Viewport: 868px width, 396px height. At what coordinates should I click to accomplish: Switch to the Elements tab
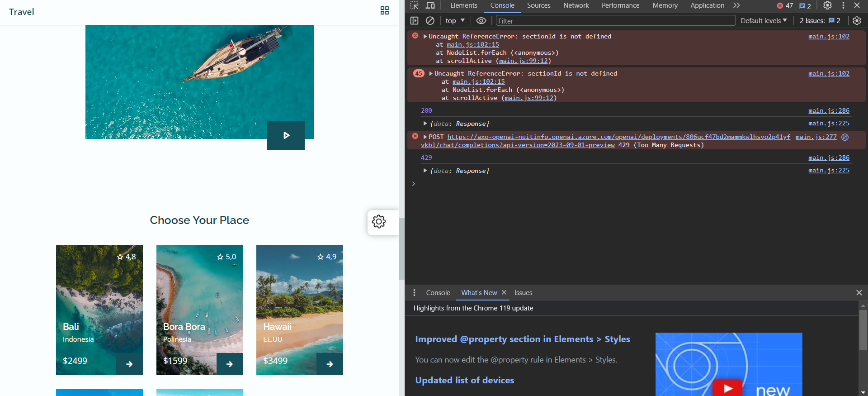pos(463,5)
